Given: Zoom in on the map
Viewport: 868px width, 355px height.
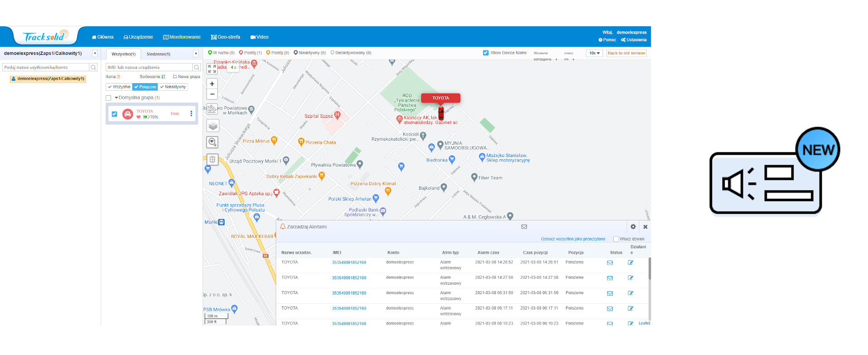Looking at the screenshot, I should pos(212,84).
